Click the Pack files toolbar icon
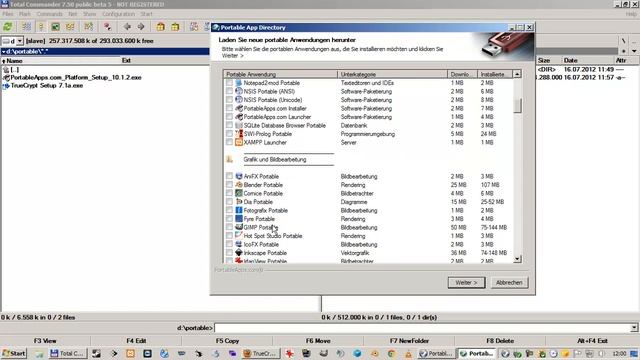640x360 pixels. pos(160,27)
